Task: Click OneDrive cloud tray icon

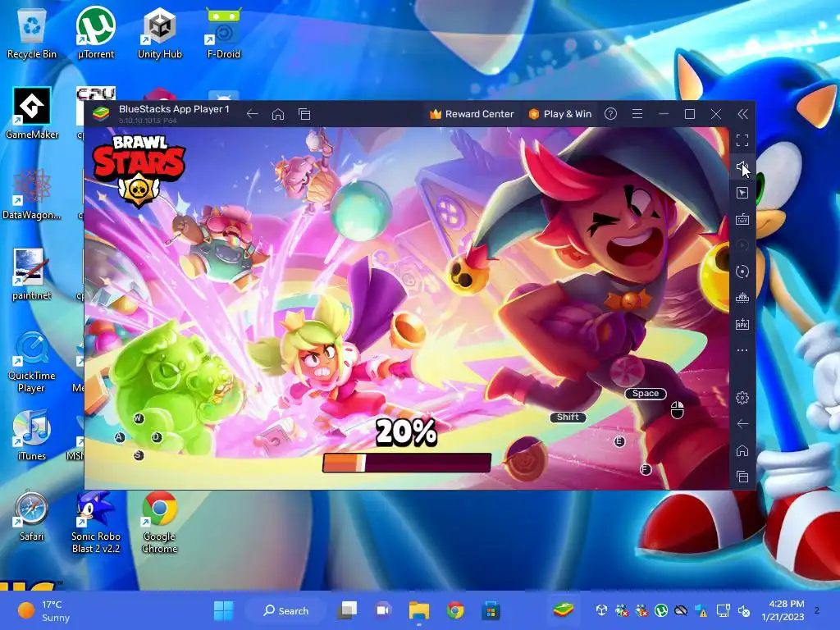Action: click(681, 610)
